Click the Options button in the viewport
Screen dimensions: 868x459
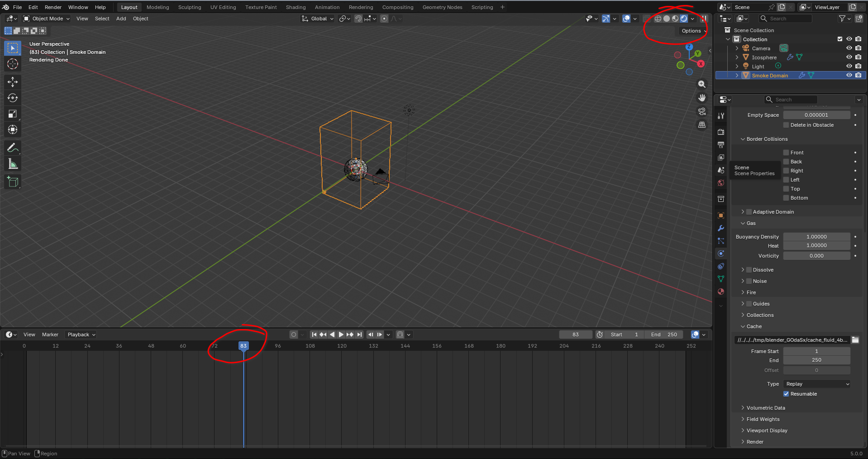click(692, 31)
